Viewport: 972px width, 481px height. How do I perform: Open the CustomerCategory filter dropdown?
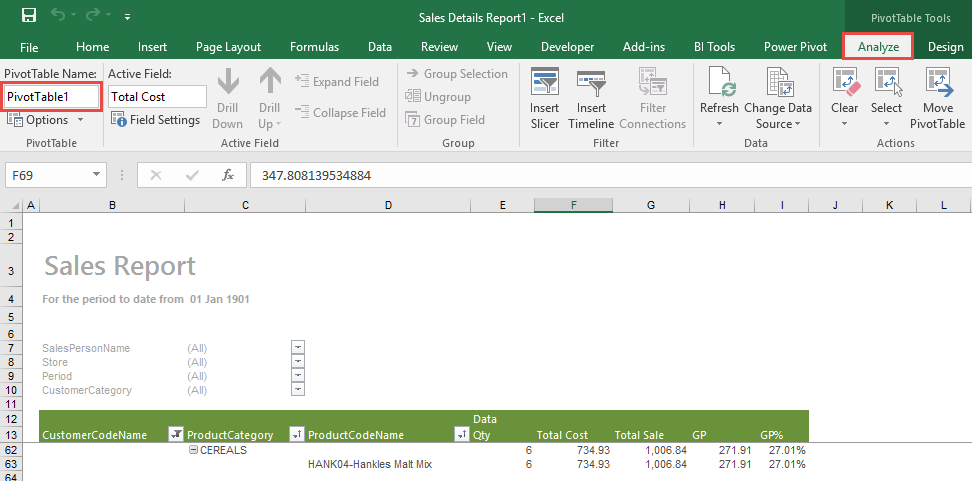click(x=298, y=389)
